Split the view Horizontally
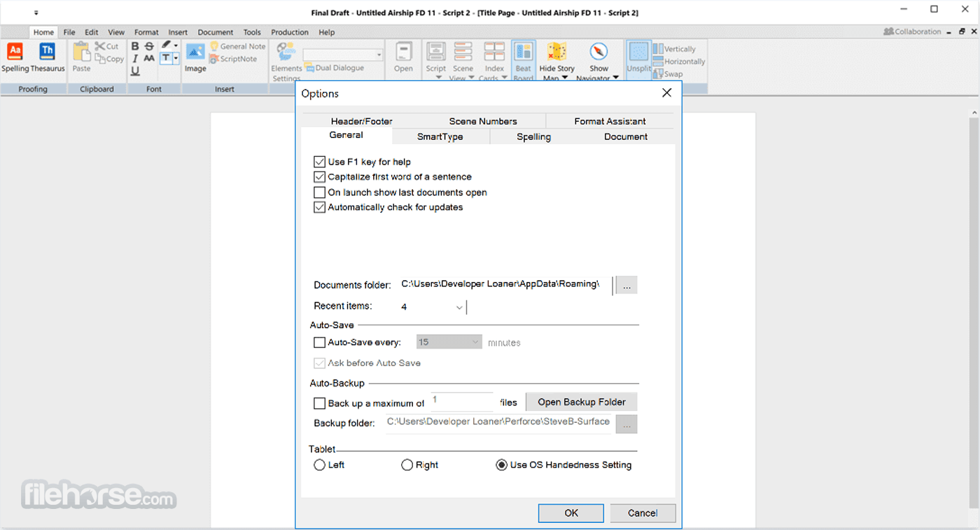 click(679, 62)
